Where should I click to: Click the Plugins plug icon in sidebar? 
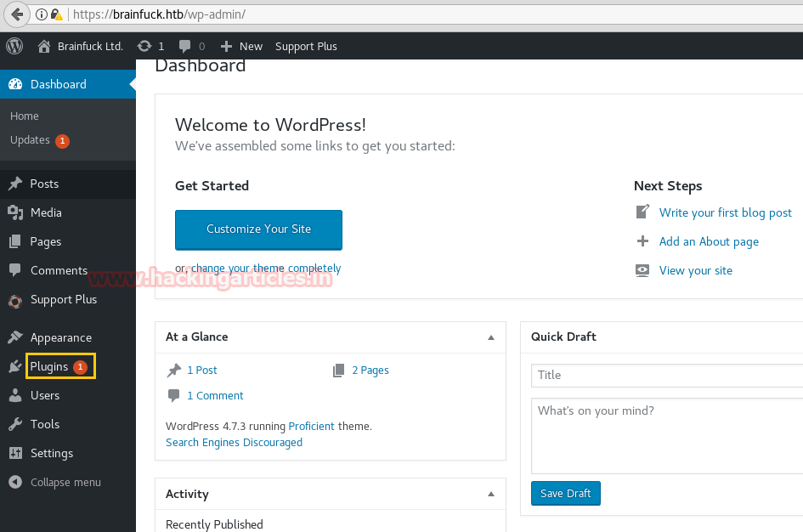tap(15, 366)
